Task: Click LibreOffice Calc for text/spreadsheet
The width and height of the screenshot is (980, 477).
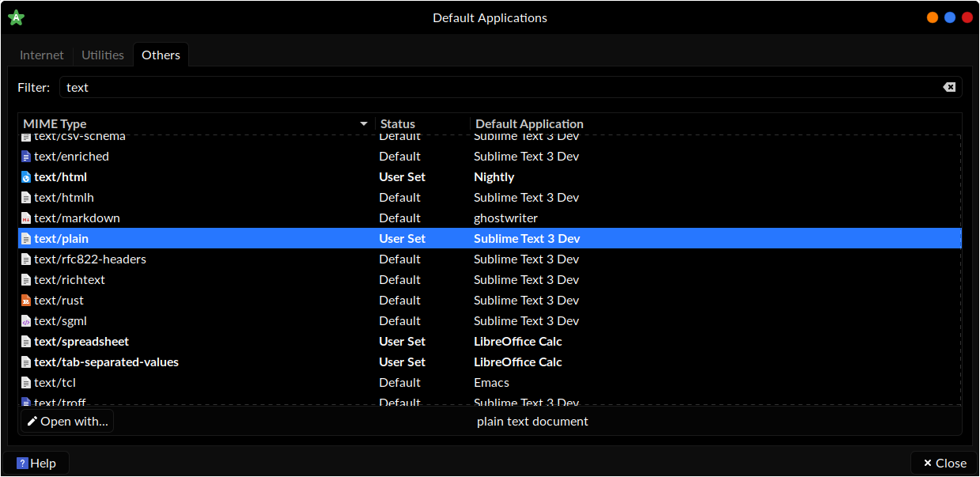Action: pos(518,342)
